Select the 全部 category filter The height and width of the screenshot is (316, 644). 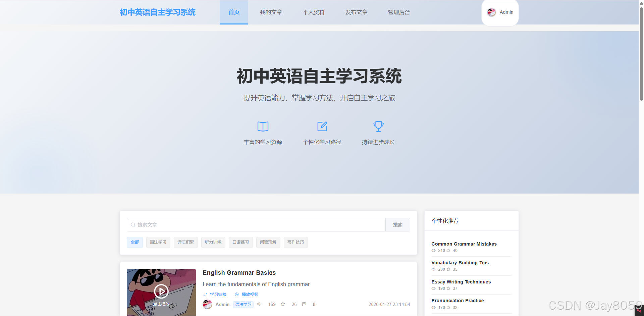pos(135,242)
